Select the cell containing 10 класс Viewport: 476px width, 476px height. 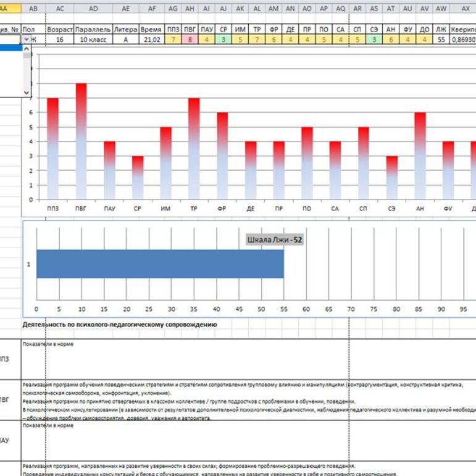[93, 39]
